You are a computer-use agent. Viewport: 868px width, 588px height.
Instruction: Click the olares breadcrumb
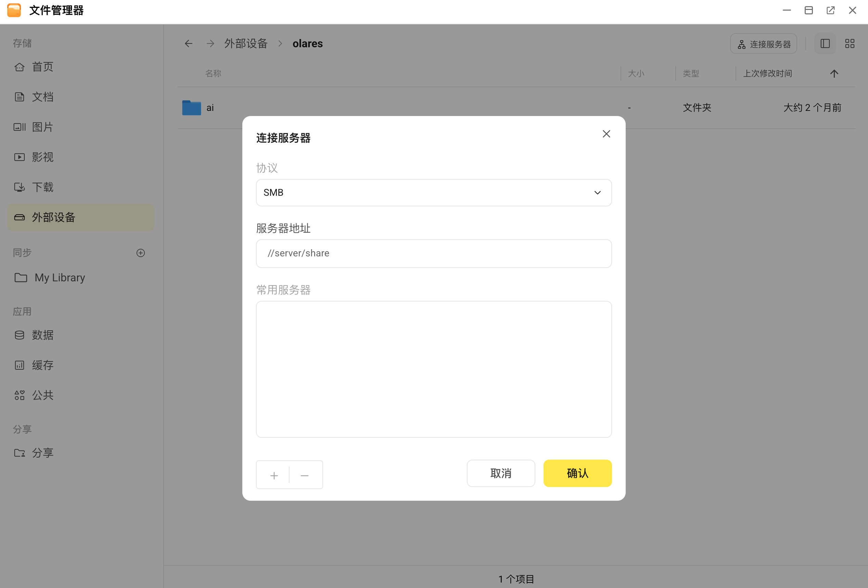pos(307,44)
